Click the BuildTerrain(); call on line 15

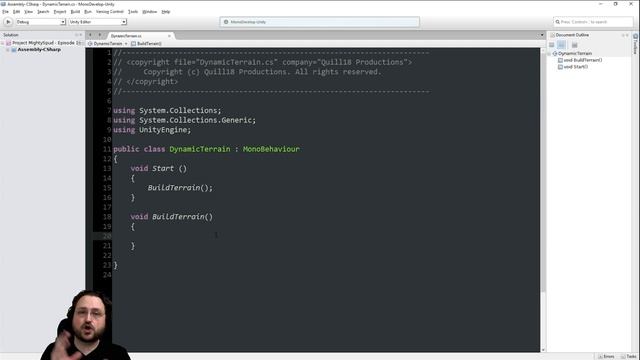(x=180, y=188)
